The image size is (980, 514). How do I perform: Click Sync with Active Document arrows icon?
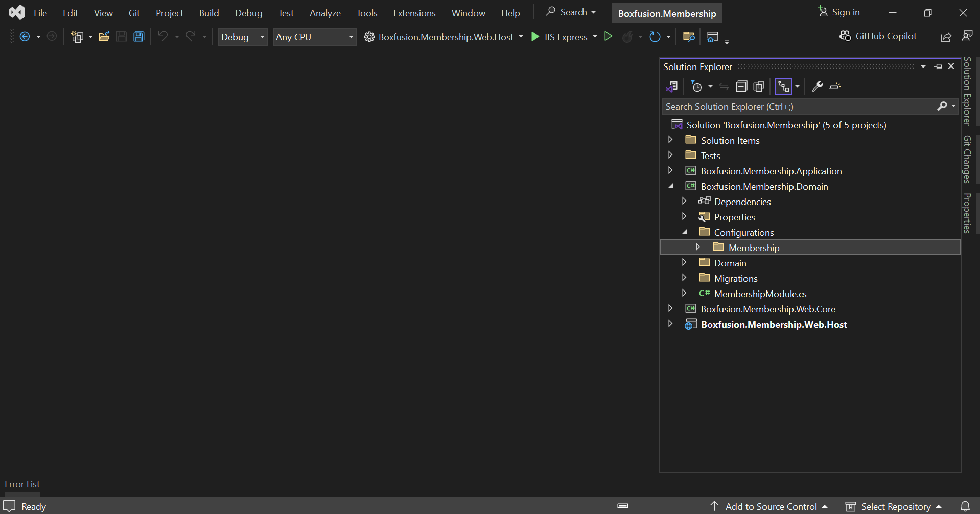724,86
